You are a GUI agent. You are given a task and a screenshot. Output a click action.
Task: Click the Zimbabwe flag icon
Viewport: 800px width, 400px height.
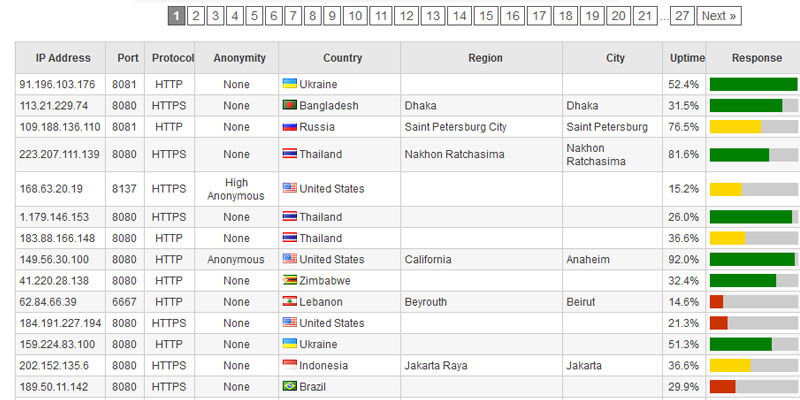pos(290,280)
